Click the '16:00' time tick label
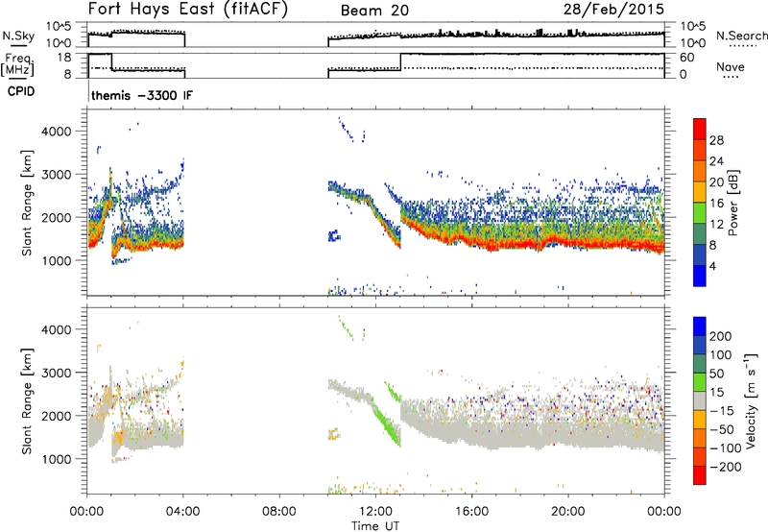 click(471, 512)
